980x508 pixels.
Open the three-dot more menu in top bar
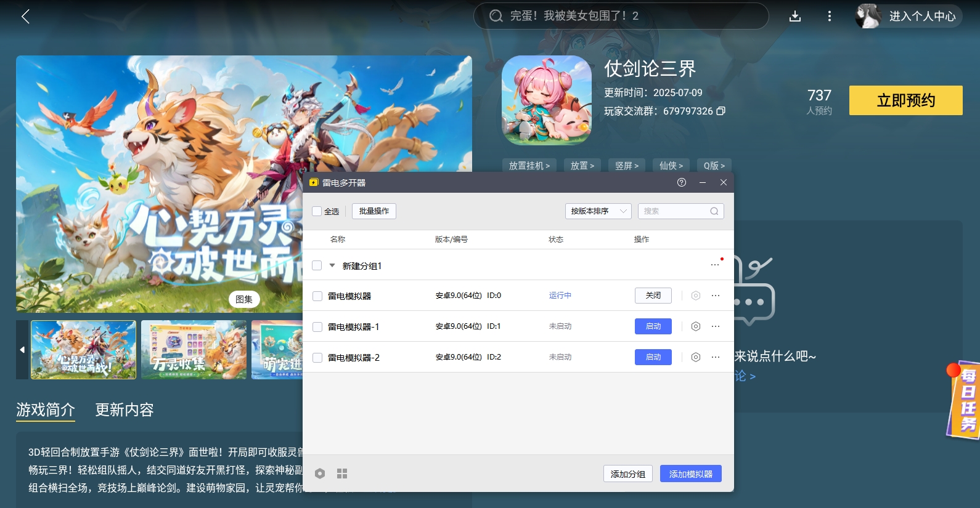[x=830, y=17]
